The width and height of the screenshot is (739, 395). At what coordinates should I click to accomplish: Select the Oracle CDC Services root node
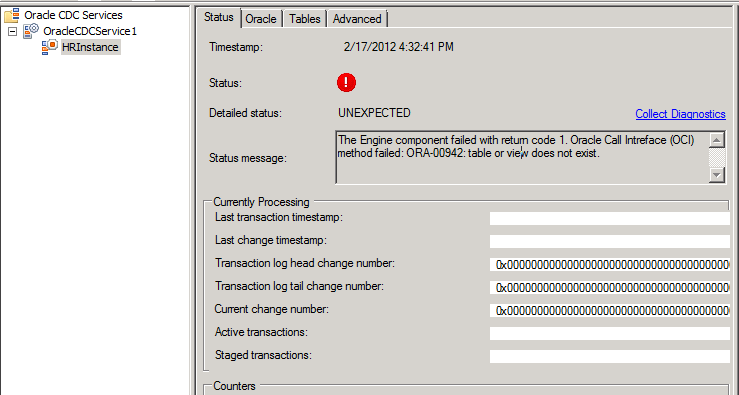pyautogui.click(x=73, y=15)
